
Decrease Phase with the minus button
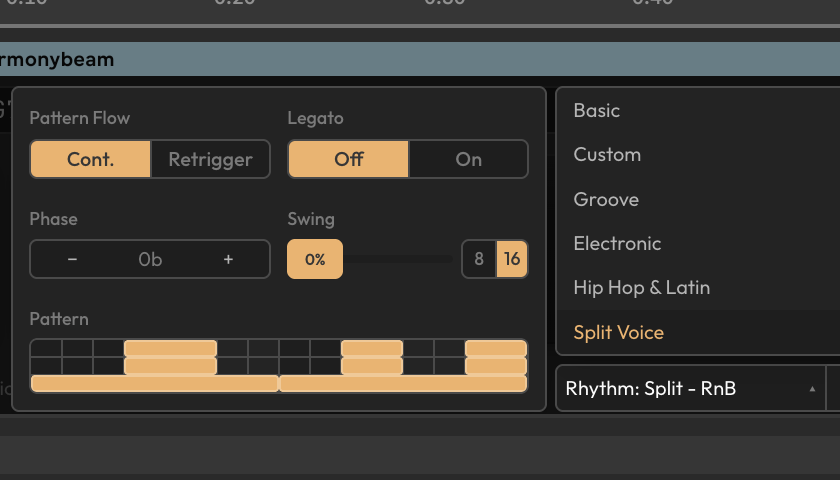click(x=72, y=259)
